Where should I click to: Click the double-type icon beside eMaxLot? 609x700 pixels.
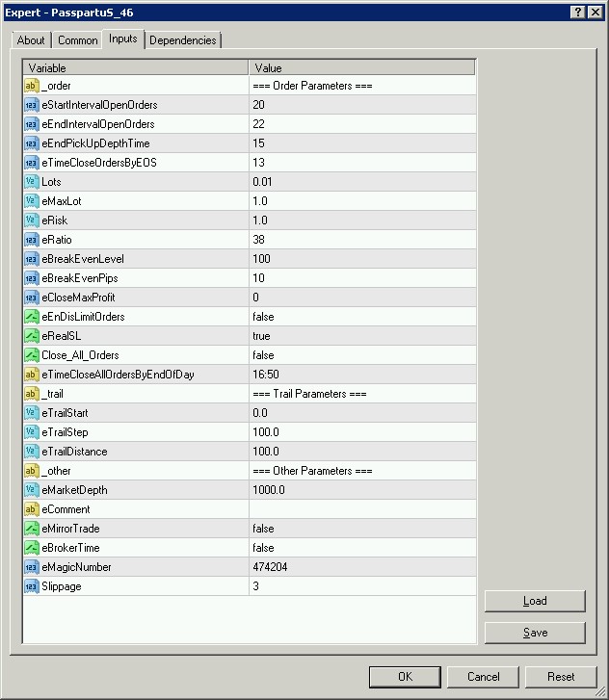(31, 201)
